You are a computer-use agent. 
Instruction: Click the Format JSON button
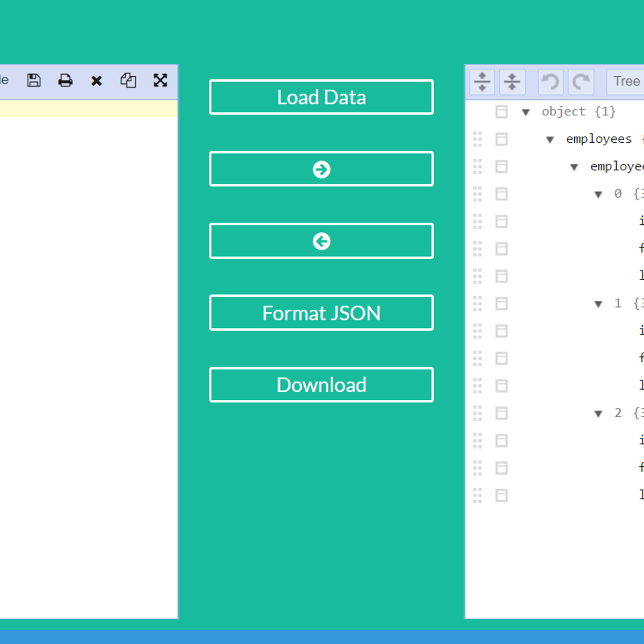click(x=321, y=313)
